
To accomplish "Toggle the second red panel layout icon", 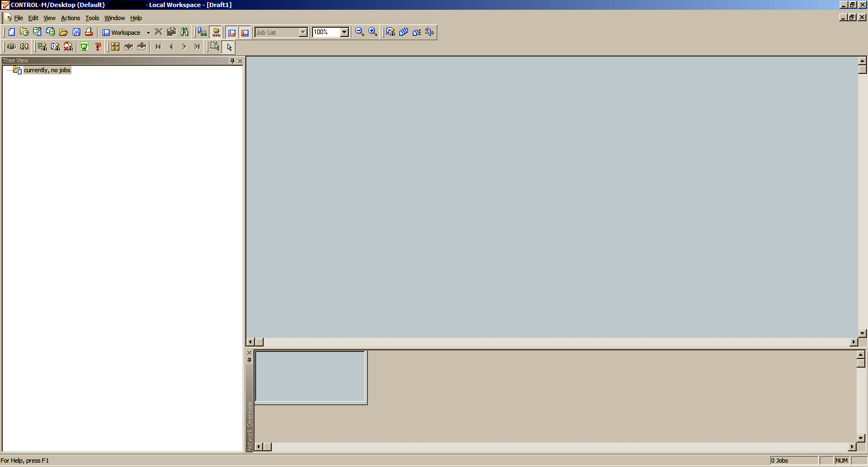I will pyautogui.click(x=245, y=33).
